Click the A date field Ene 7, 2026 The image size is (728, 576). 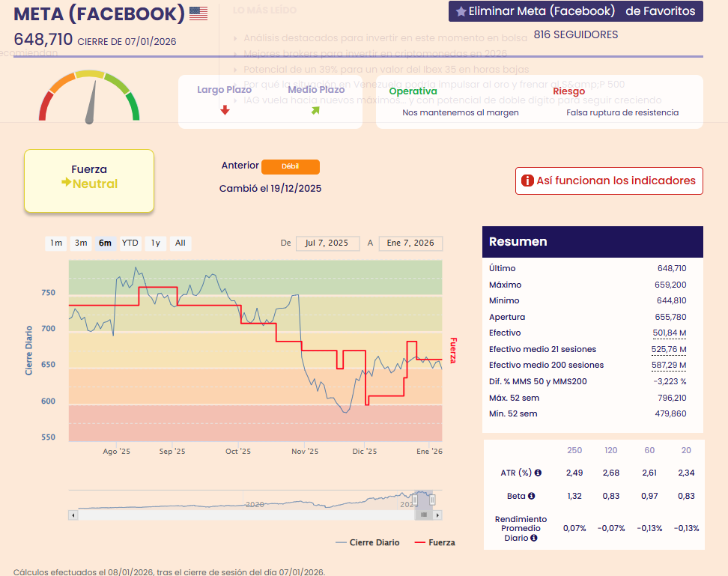410,243
